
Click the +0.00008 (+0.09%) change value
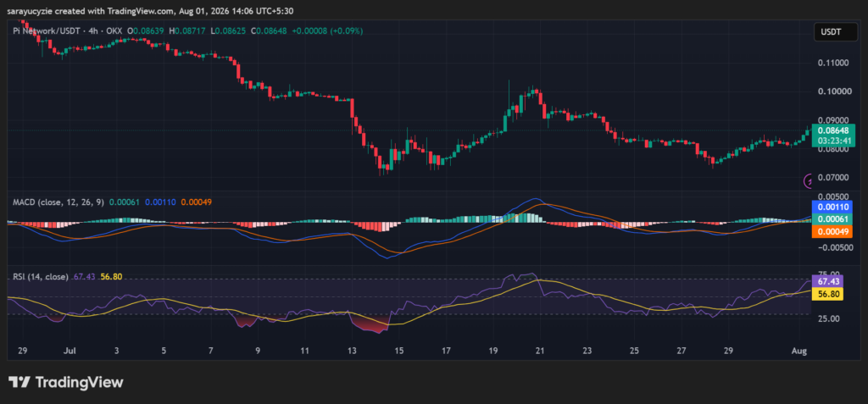pyautogui.click(x=327, y=31)
